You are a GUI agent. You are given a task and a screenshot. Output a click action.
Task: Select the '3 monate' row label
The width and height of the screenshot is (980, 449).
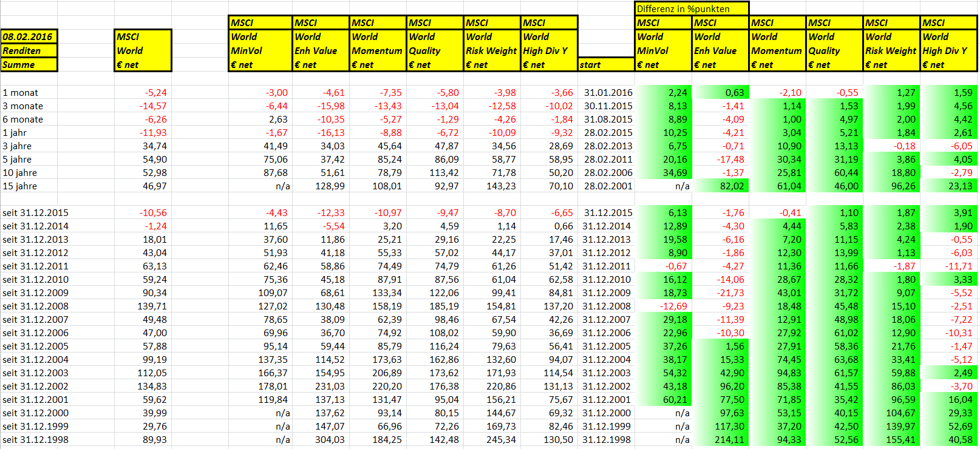coord(23,106)
